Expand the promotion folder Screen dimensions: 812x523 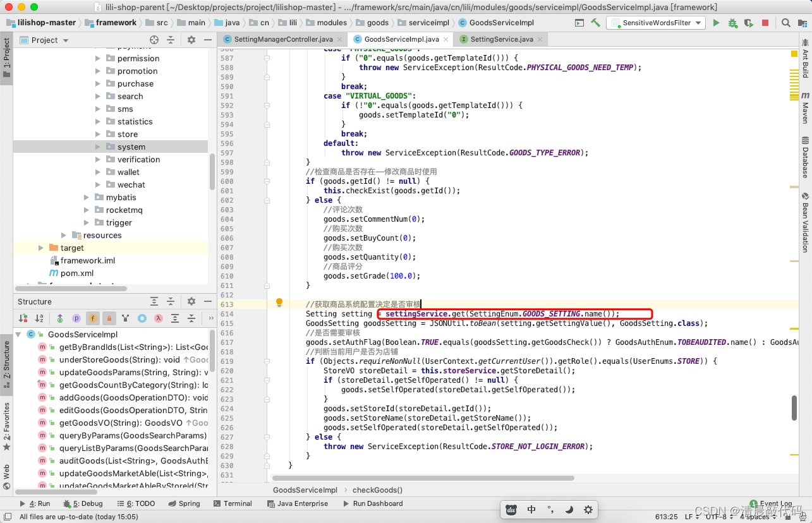pyautogui.click(x=97, y=71)
